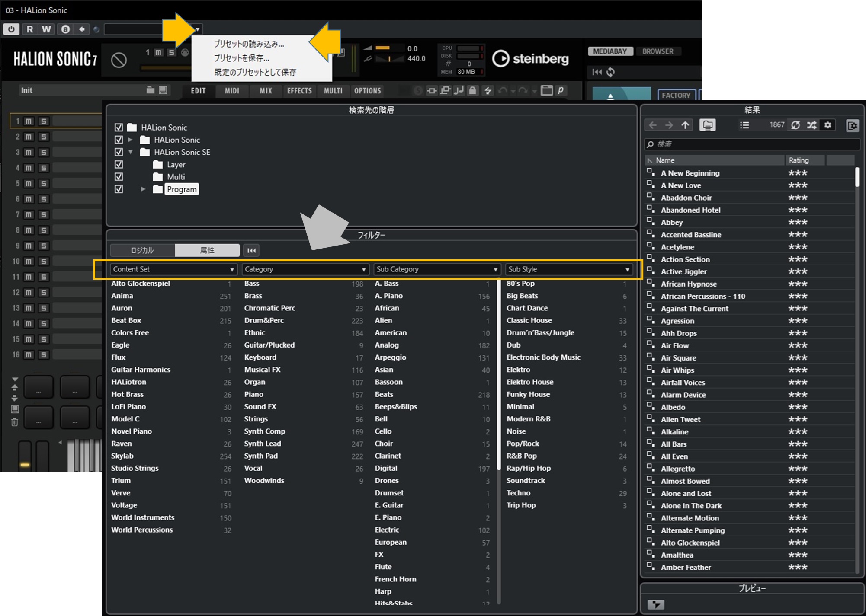Viewport: 866px width, 616px height.
Task: Click the undo arrow in HALion toolbar
Action: coord(502,90)
